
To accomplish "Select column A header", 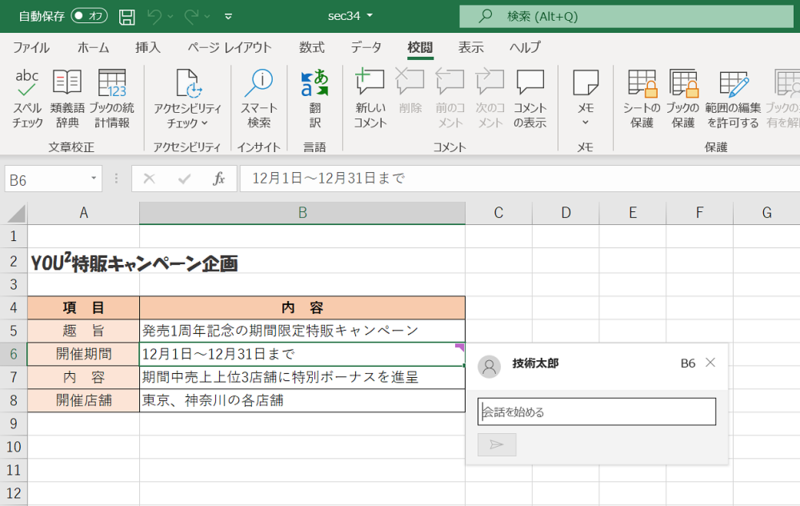I will point(84,213).
